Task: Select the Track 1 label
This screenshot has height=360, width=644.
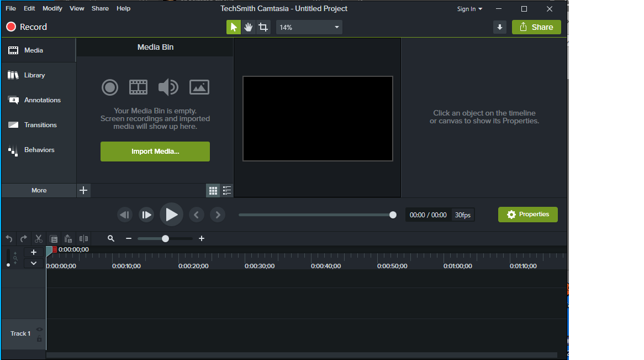Action: [x=20, y=333]
